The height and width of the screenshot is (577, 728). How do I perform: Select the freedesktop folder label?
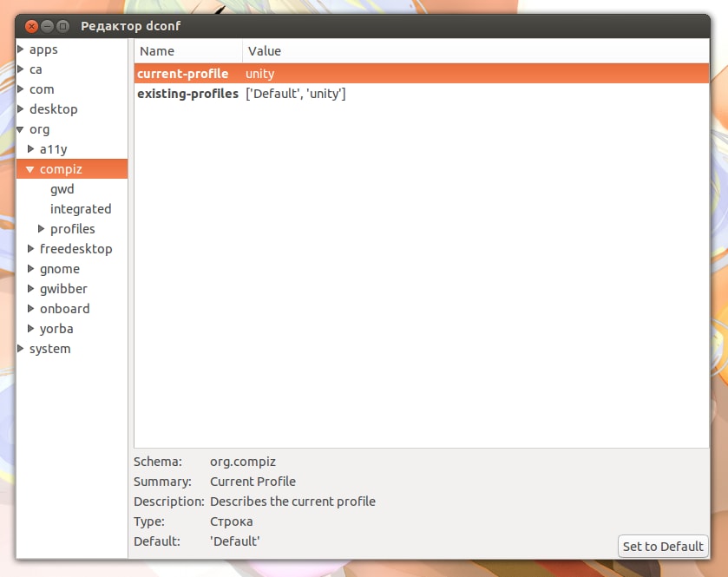pos(76,249)
